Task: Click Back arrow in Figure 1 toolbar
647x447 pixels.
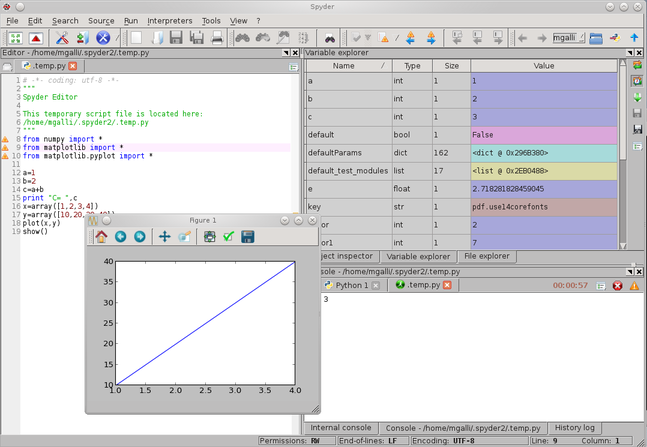Action: 120,237
